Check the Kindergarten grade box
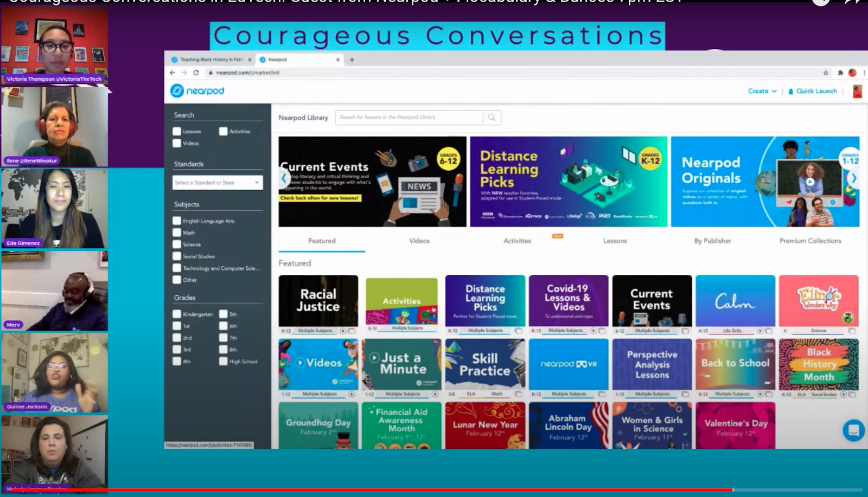The image size is (868, 497). pos(177,314)
